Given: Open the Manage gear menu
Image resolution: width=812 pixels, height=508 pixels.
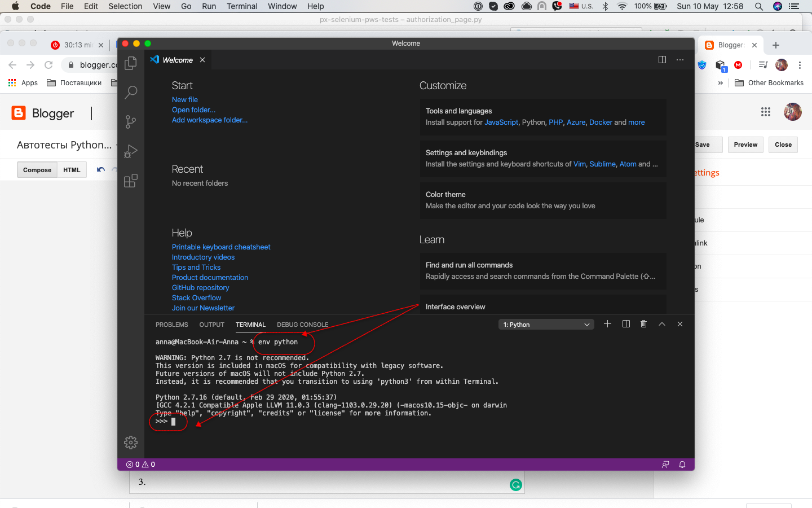Looking at the screenshot, I should [131, 443].
